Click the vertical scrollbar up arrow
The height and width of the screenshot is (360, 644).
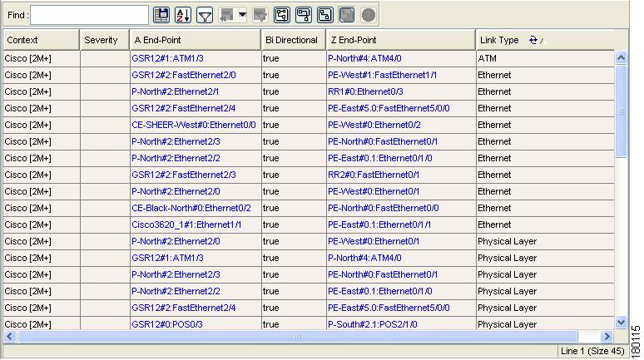pyautogui.click(x=621, y=58)
